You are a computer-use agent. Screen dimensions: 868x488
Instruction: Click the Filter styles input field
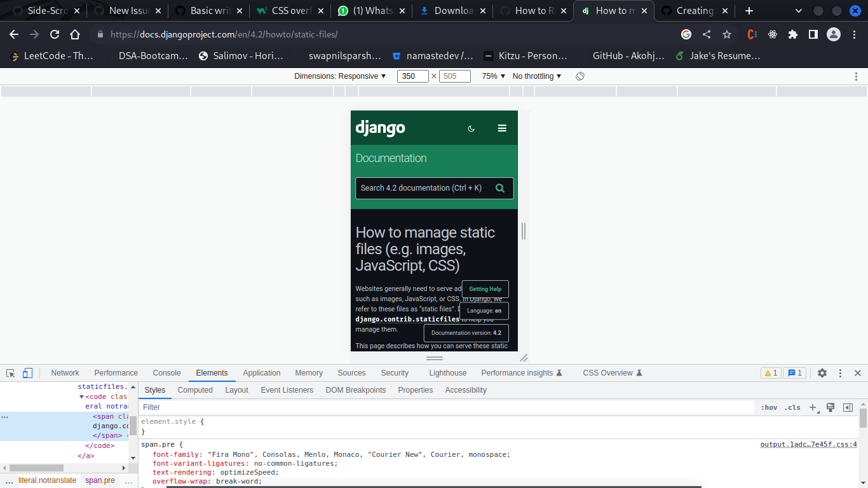[x=254, y=407]
